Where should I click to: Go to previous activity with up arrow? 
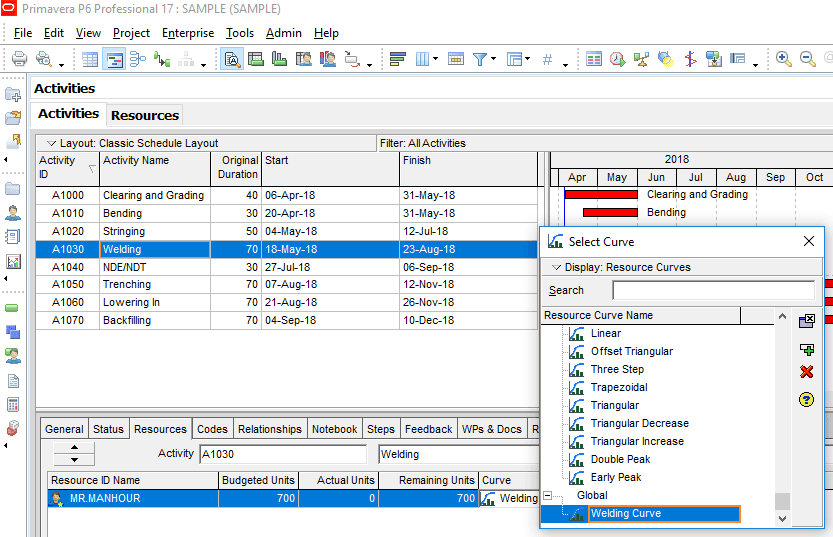[x=74, y=447]
